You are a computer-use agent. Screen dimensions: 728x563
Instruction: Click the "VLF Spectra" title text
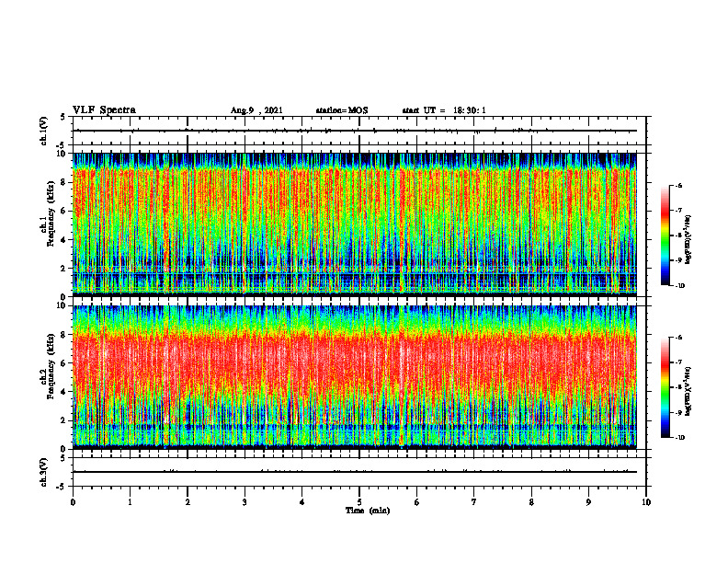[104, 110]
